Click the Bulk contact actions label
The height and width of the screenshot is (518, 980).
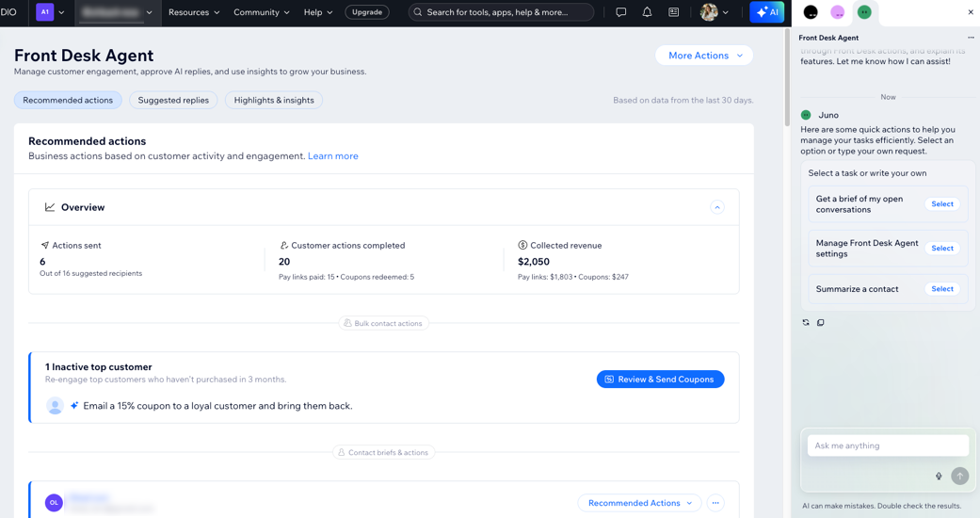[x=384, y=323]
